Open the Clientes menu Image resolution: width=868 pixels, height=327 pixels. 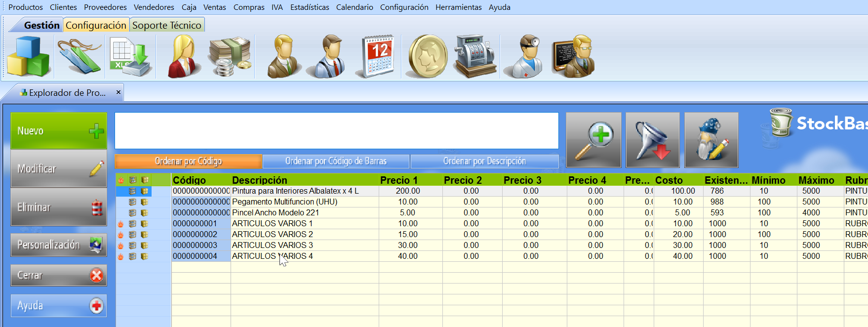[63, 7]
